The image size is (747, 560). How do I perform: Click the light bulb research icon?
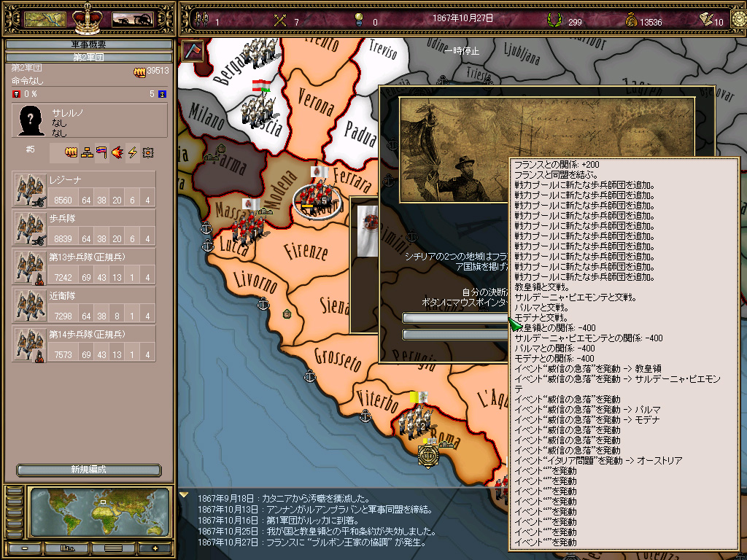tap(359, 20)
